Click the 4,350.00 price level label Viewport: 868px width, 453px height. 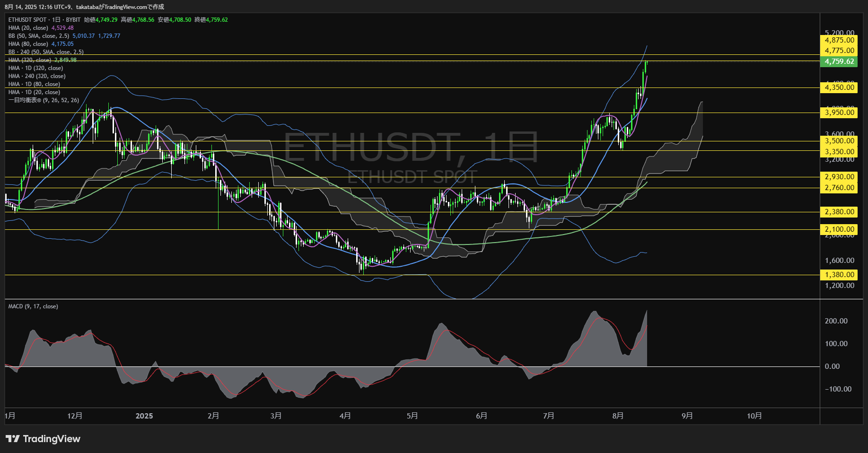coord(840,87)
